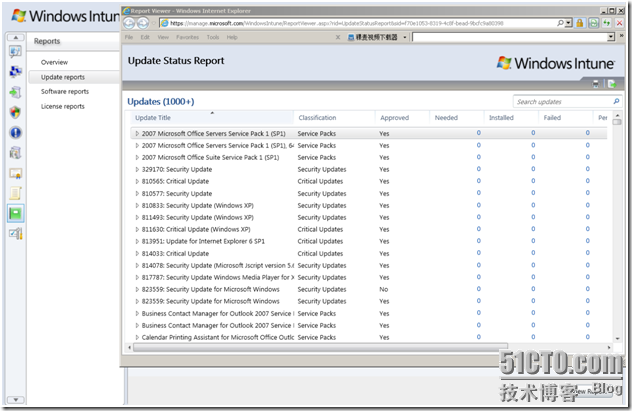
Task: Select row 811630: Critical Update (Windows XP)
Action: click(x=368, y=229)
